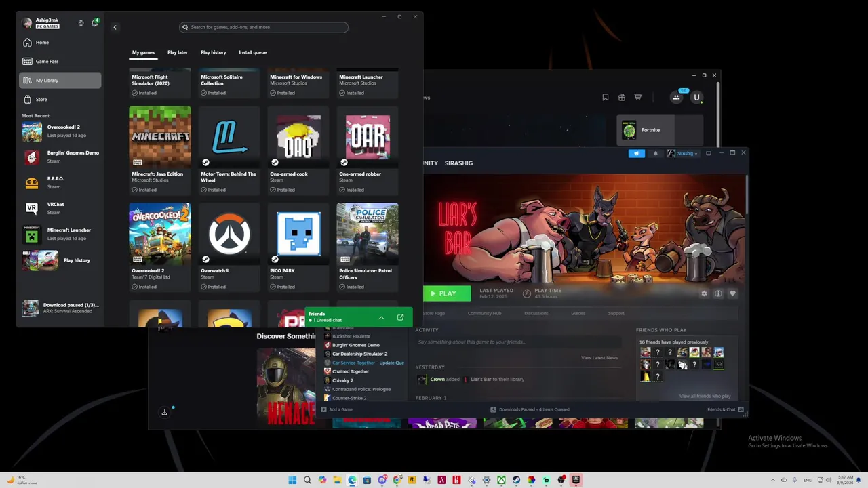
Task: Open Steam notifications bell
Action: coord(655,153)
